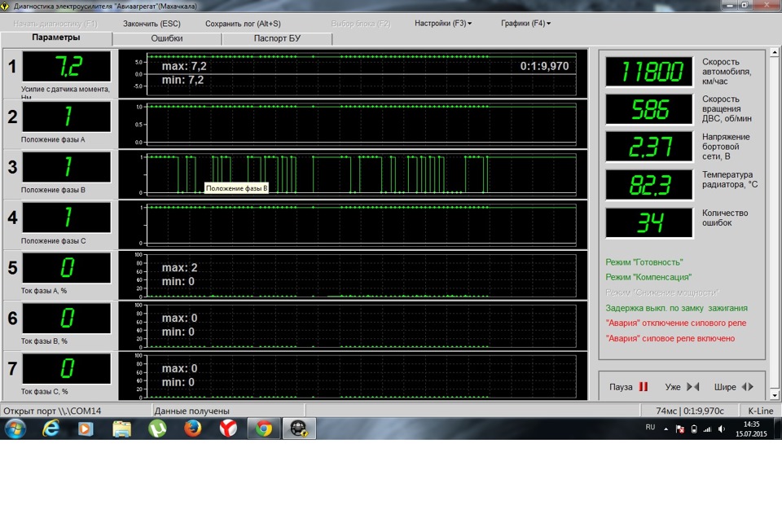Click the torque sensor graph row 1

coord(353,73)
